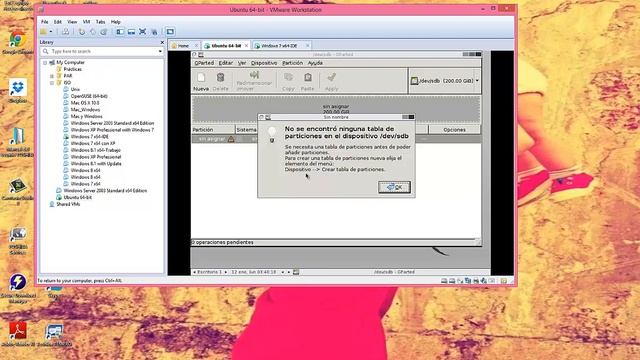Click the full screen toolbar icon
This screenshot has height=360, width=640.
(142, 32)
